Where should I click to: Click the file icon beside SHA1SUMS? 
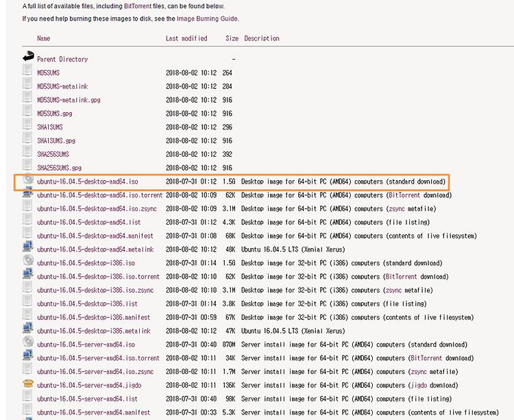coord(27,124)
